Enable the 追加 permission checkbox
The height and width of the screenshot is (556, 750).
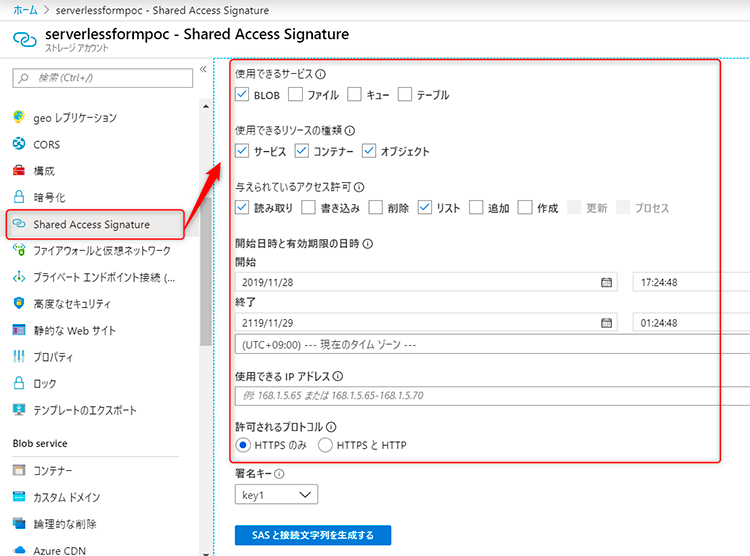476,207
